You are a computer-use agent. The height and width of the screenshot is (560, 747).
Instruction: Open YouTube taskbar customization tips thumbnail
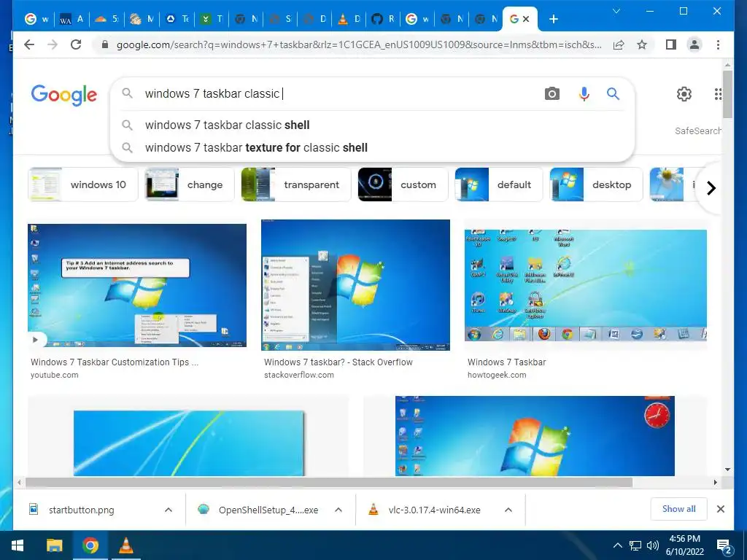pos(137,285)
